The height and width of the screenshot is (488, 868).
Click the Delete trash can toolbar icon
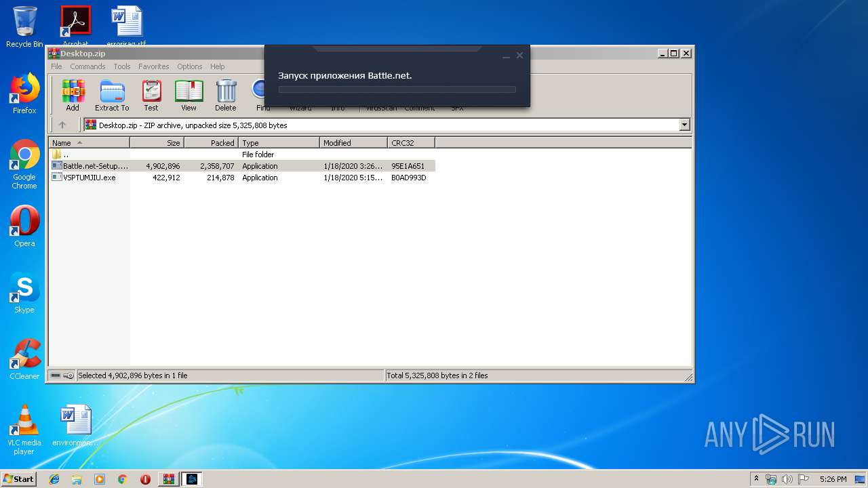pos(226,95)
